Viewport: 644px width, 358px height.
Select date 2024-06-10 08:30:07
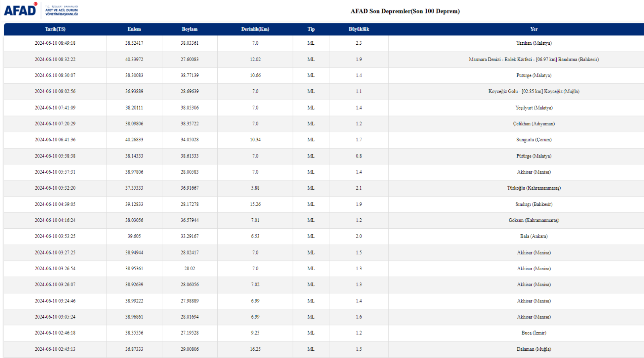tap(55, 75)
